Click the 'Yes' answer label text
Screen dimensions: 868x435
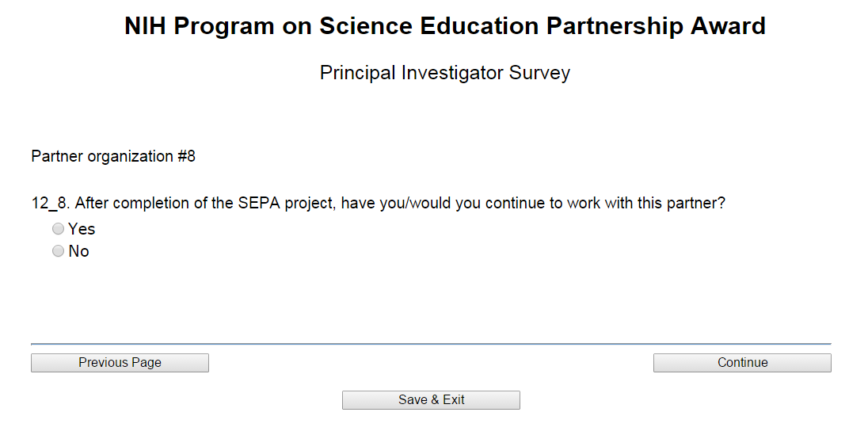point(82,229)
